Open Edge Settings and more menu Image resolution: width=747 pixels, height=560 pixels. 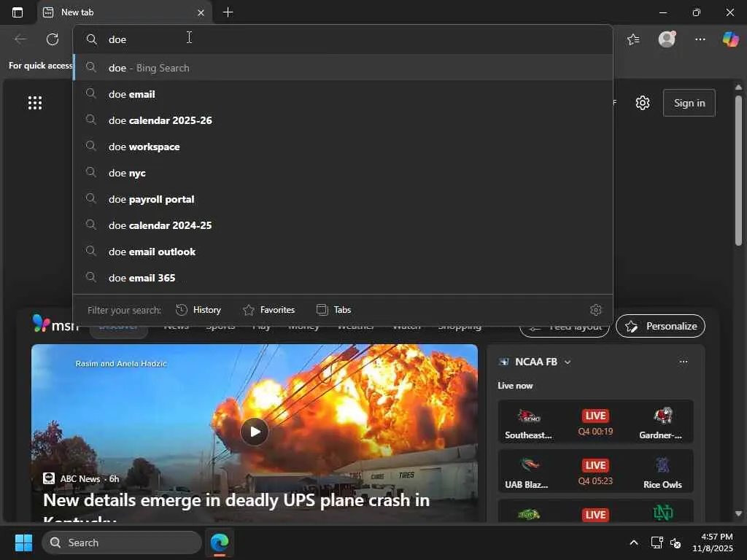700,39
